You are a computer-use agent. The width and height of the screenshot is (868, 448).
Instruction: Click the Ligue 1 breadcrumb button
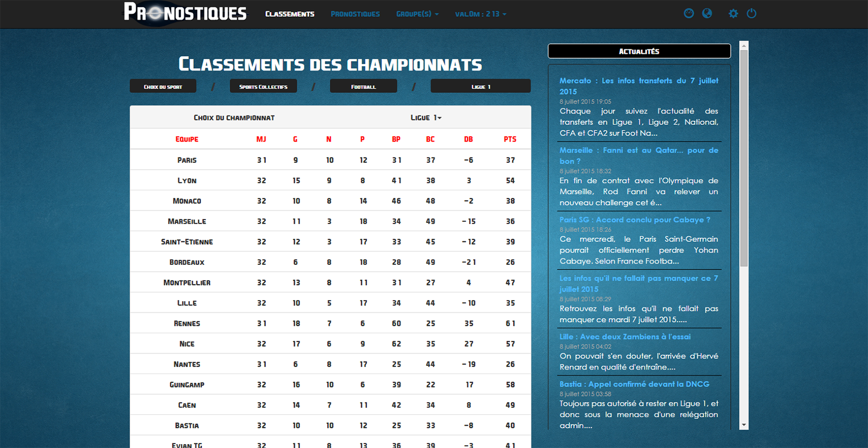pos(480,86)
